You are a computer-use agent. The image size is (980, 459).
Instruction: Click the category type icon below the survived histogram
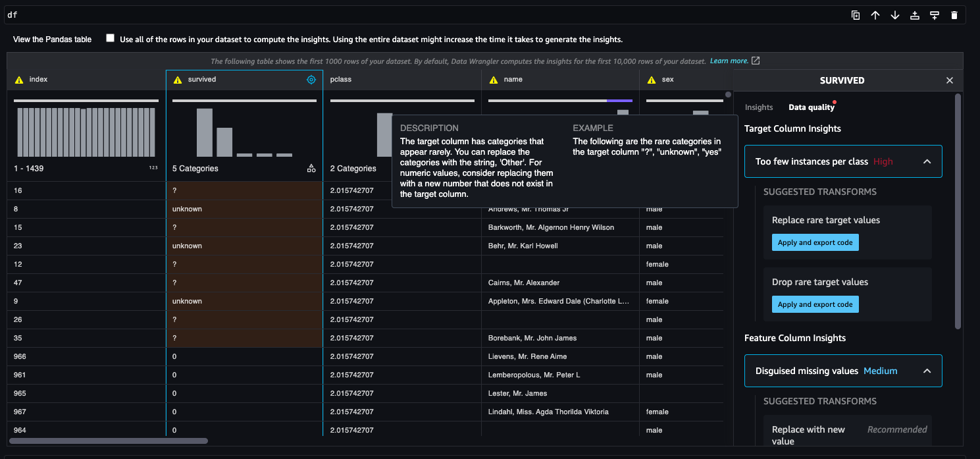pyautogui.click(x=311, y=168)
